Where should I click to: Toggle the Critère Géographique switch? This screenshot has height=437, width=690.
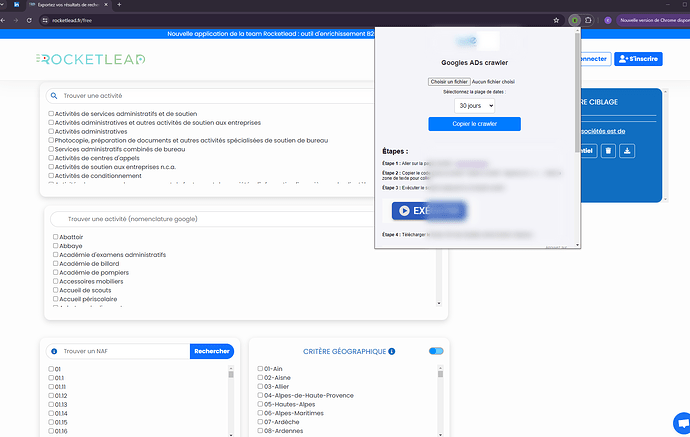tap(436, 351)
